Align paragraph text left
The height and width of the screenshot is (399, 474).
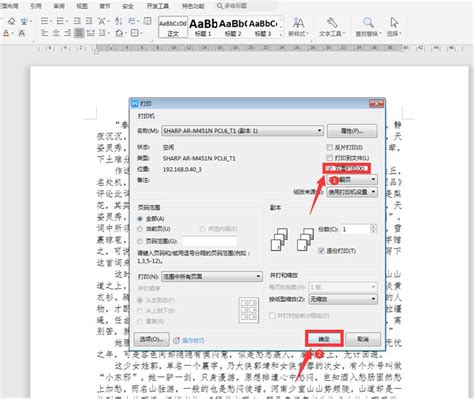pos(44,33)
